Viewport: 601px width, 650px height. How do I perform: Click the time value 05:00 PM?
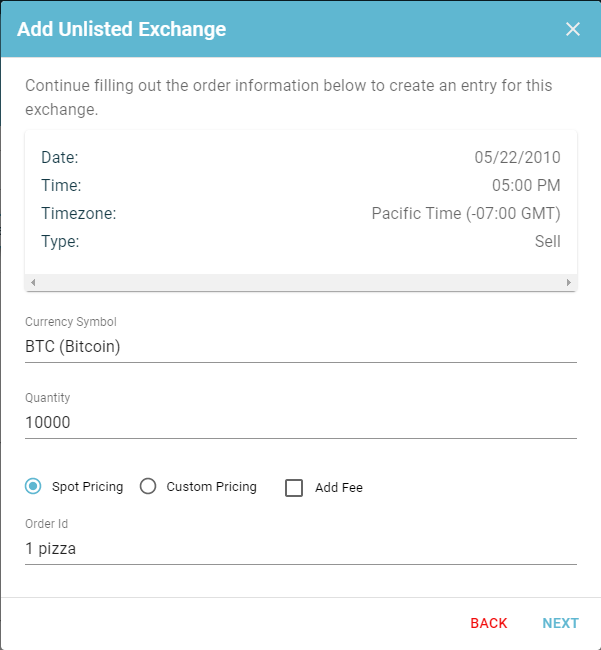526,185
